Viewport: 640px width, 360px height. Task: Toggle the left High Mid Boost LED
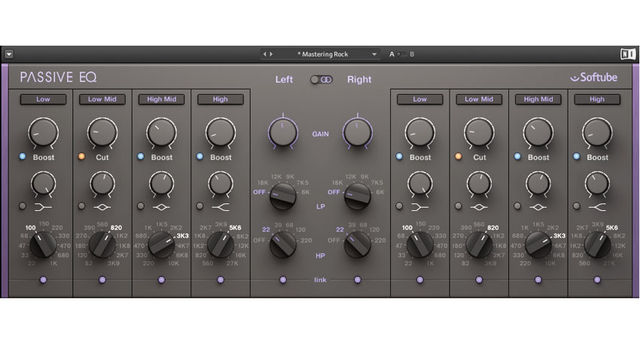pyautogui.click(x=141, y=156)
